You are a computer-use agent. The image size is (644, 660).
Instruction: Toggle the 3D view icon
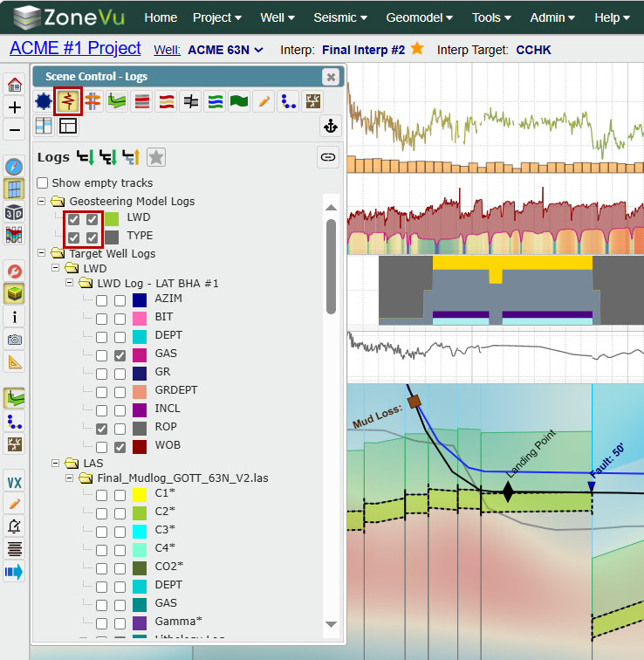14,212
